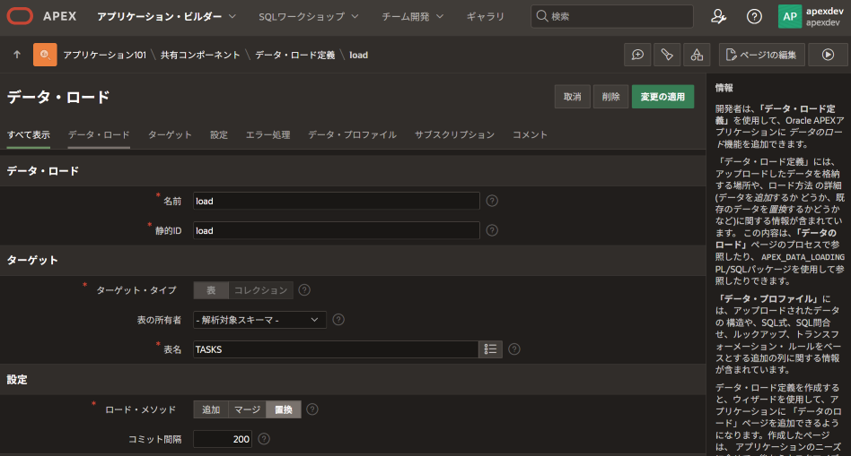This screenshot has height=456, width=851.
Task: Switch to エラー処理 tab
Action: click(268, 135)
